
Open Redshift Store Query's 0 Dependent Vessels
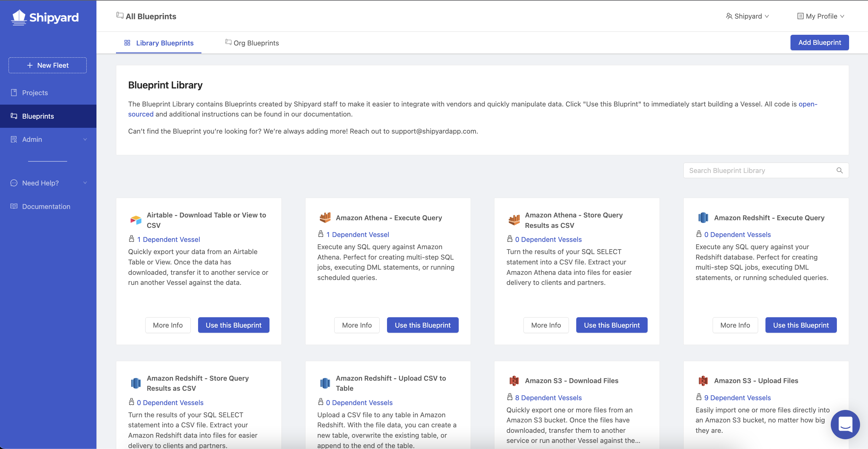170,403
